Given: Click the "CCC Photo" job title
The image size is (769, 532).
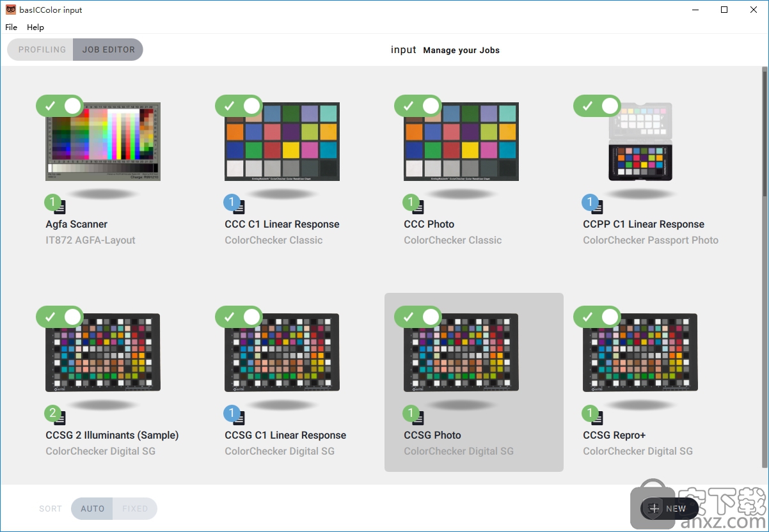Looking at the screenshot, I should tap(429, 224).
